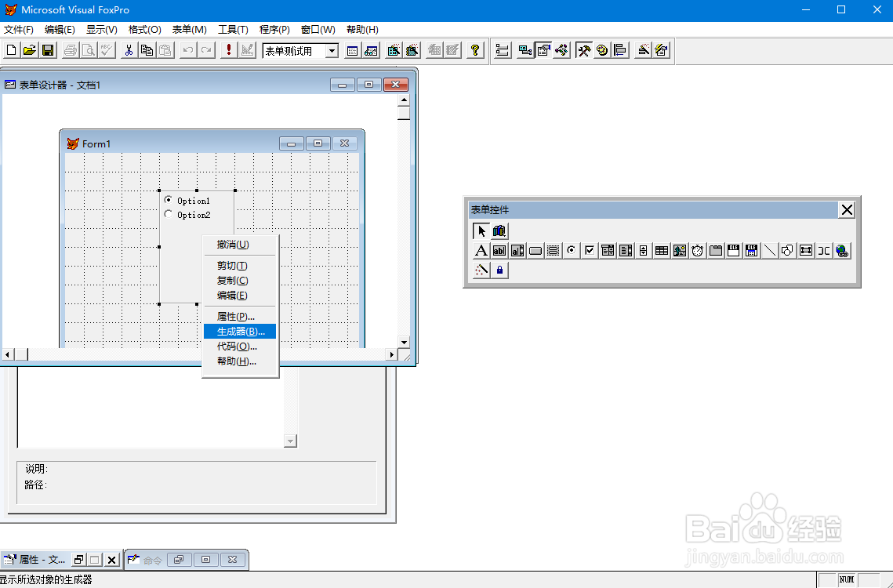The width and height of the screenshot is (893, 588).
Task: Select the Image control tool
Action: coord(680,251)
